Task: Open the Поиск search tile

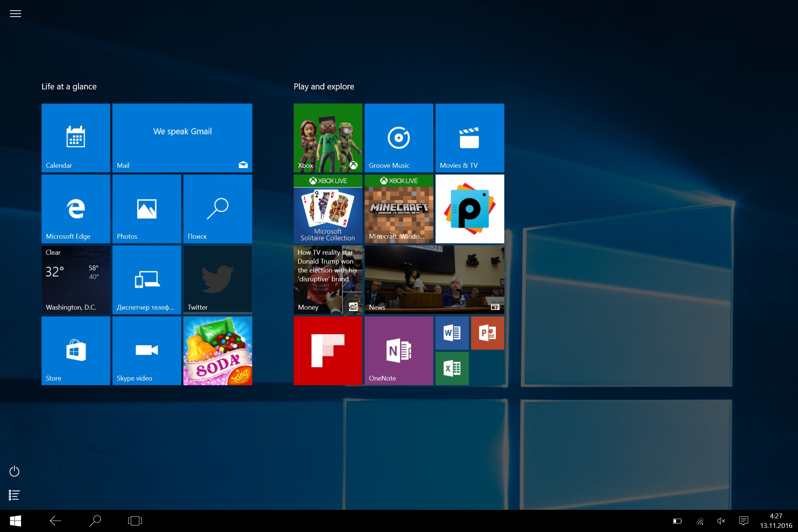Action: [218, 209]
